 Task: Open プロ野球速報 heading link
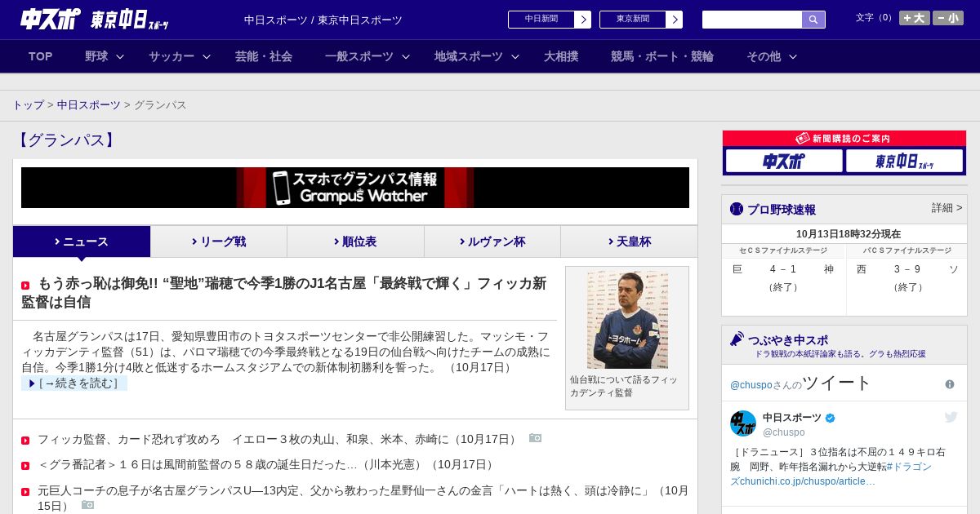click(x=782, y=209)
